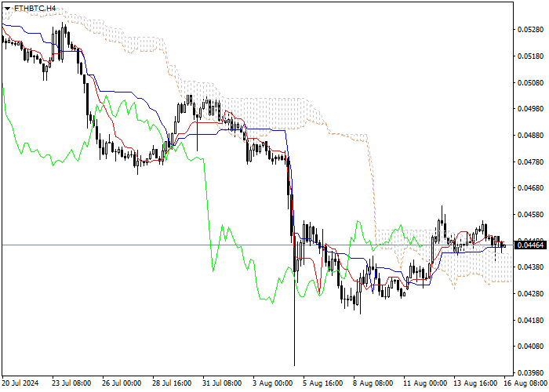Viewport: 549px width, 392px height.
Task: Click the 0.05280 price axis label
Action: (x=530, y=30)
